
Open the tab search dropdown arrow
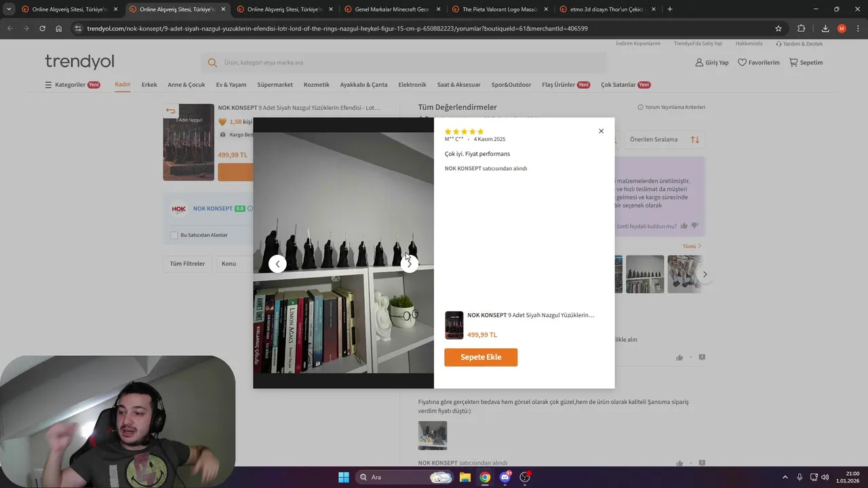pos(9,9)
